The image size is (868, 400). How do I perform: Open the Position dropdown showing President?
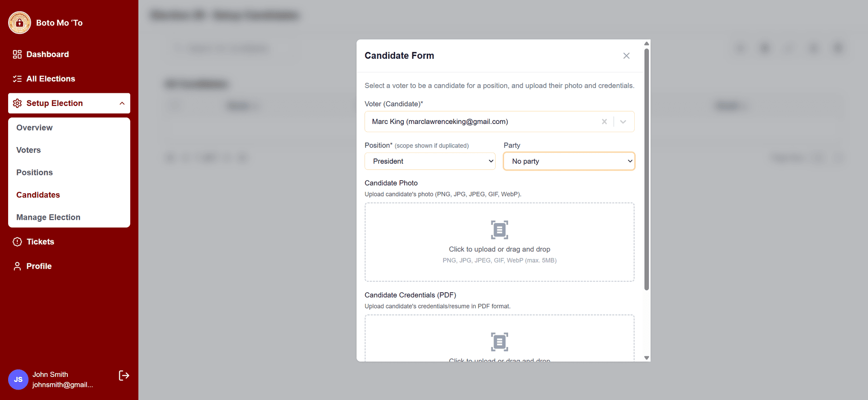(x=429, y=161)
